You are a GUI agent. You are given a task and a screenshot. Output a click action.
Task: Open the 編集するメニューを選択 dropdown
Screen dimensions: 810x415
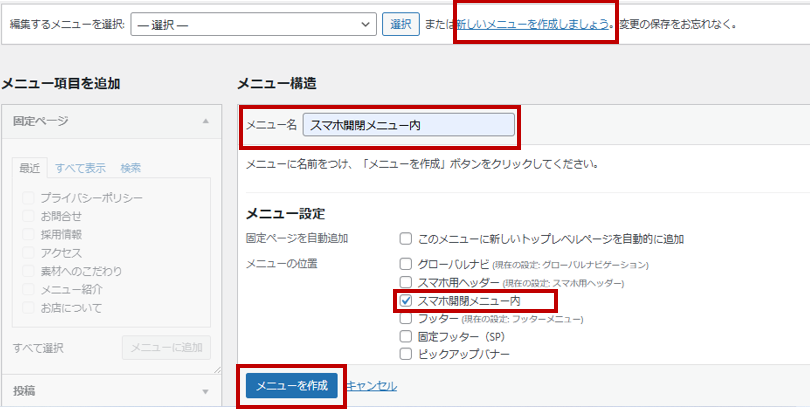[254, 23]
